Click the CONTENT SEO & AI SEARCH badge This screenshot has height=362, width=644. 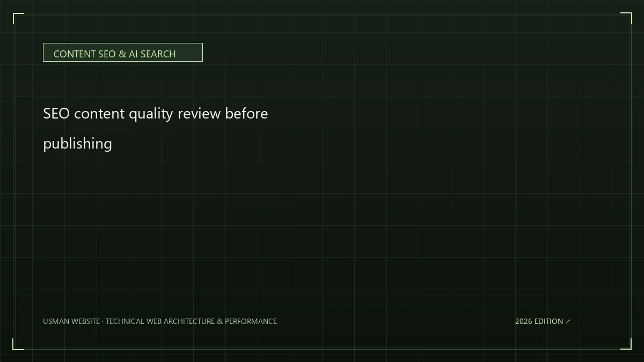122,53
